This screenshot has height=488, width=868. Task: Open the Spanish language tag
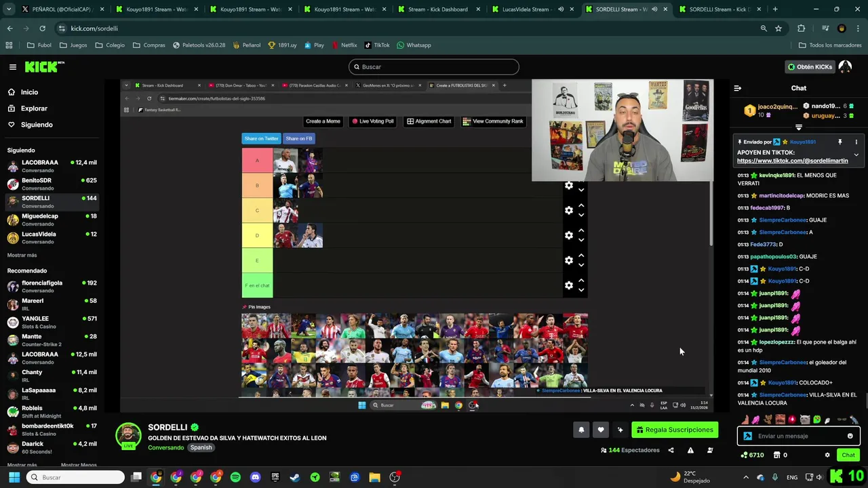pos(201,447)
